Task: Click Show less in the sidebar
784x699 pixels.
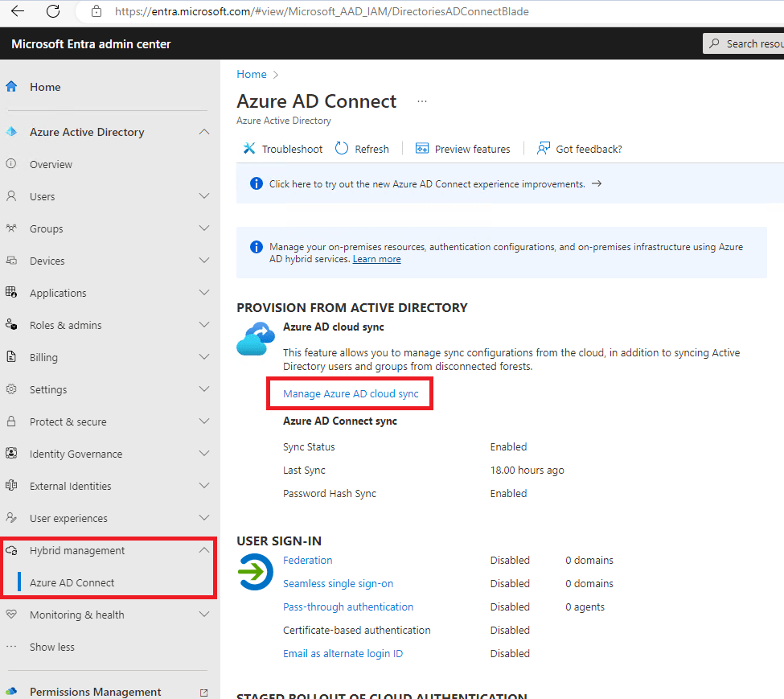Action: tap(52, 647)
